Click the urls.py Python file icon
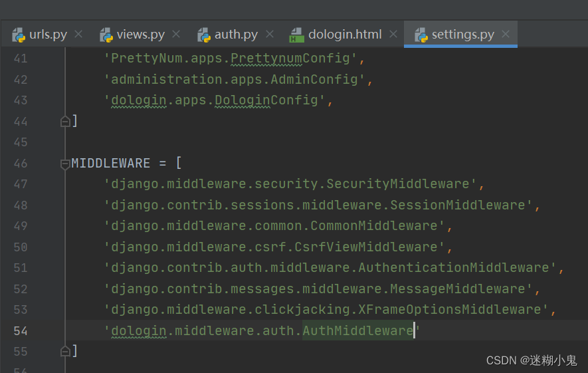Viewport: 588px width, 373px height. click(19, 35)
